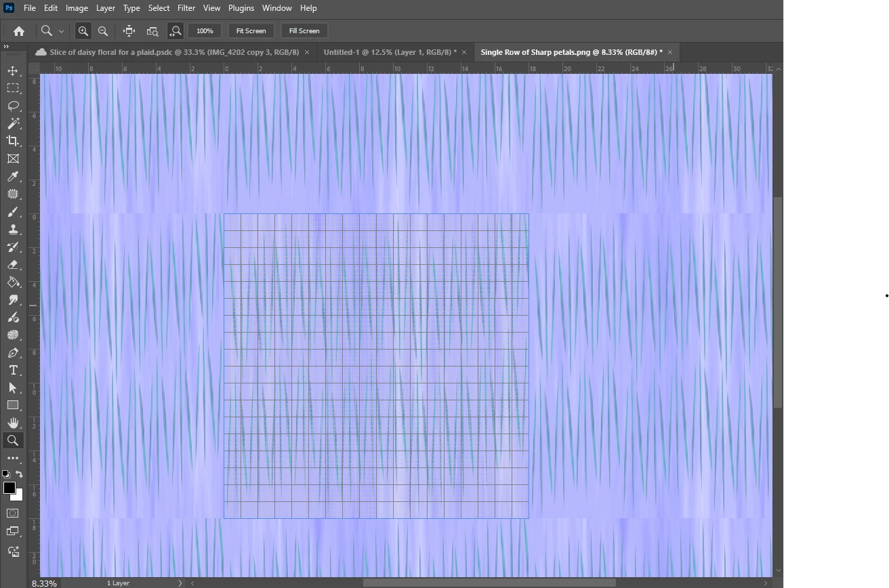Image resolution: width=889 pixels, height=588 pixels.
Task: Click the Fill Screen button
Action: click(304, 30)
